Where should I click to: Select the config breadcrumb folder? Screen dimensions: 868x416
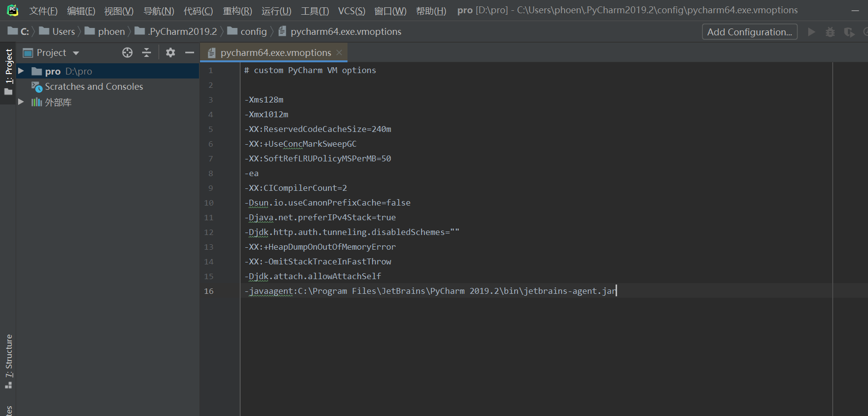247,31
